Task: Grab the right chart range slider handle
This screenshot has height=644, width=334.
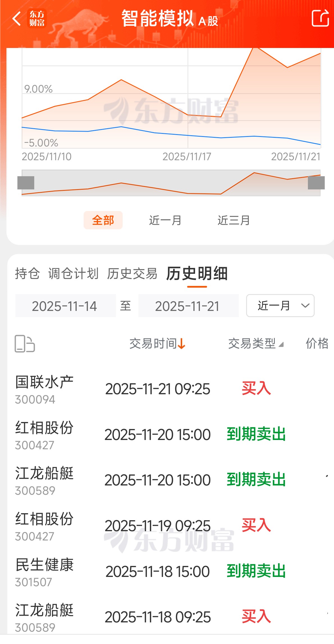Action: [316, 183]
